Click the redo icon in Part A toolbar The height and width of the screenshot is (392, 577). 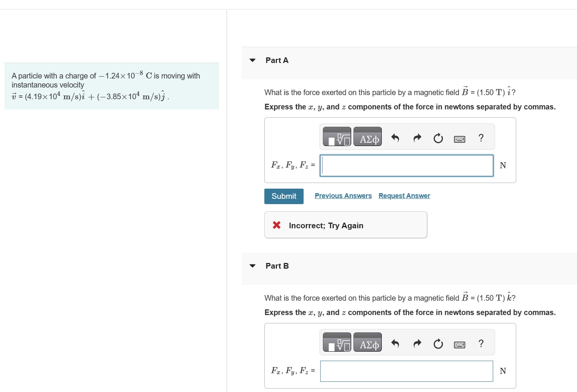pyautogui.click(x=417, y=138)
